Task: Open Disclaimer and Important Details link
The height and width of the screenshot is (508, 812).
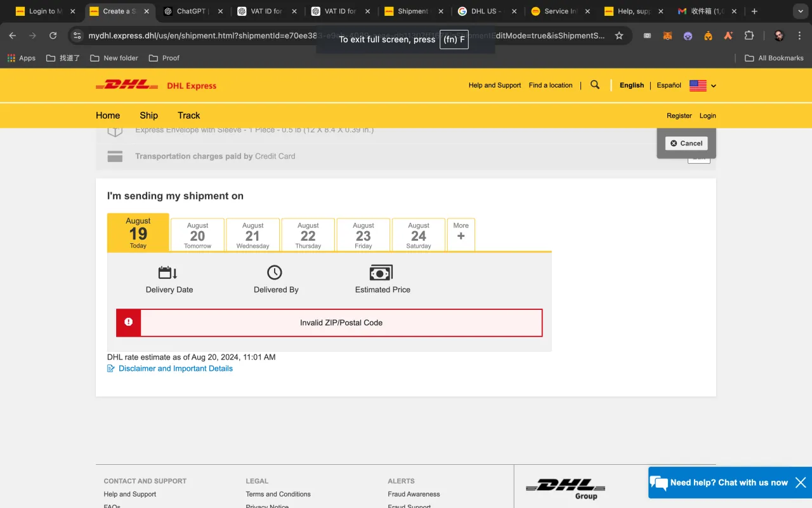Action: coord(175,368)
